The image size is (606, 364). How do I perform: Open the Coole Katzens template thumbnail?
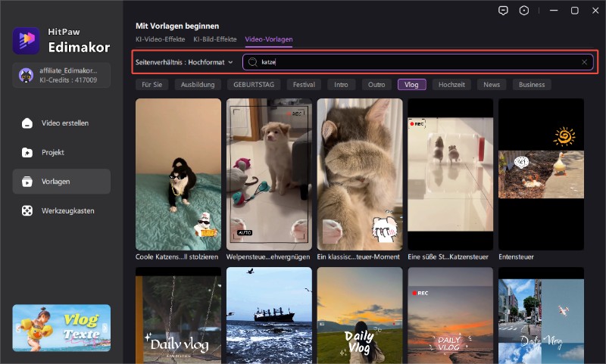pyautogui.click(x=178, y=174)
